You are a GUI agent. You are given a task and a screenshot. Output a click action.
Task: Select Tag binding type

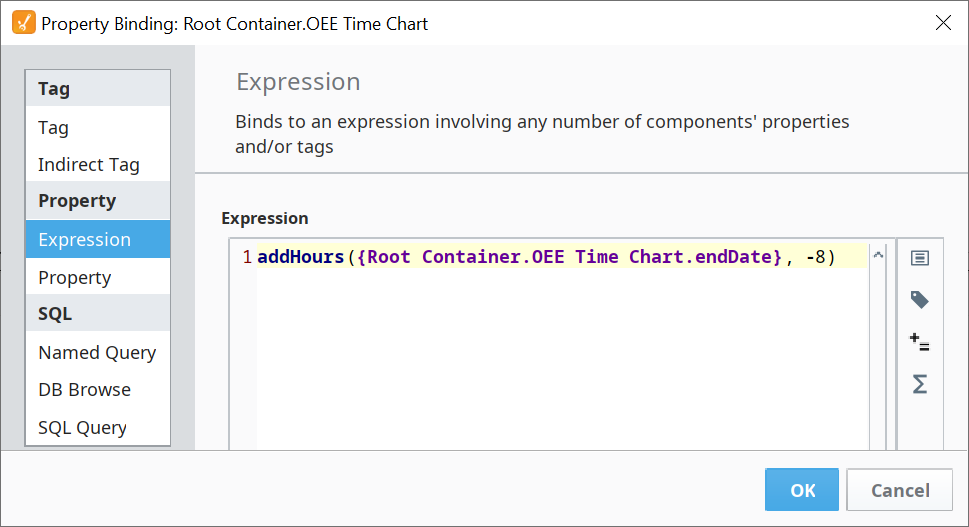(x=53, y=127)
